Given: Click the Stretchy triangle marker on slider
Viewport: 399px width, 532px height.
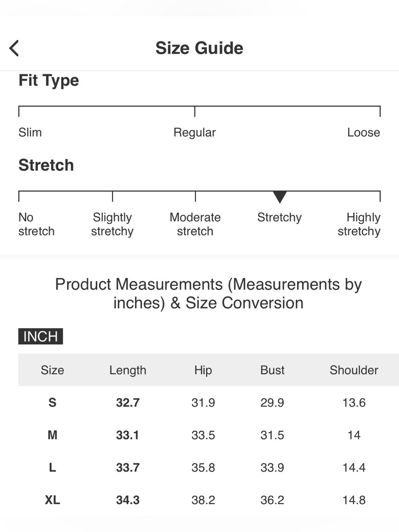Looking at the screenshot, I should tap(280, 197).
